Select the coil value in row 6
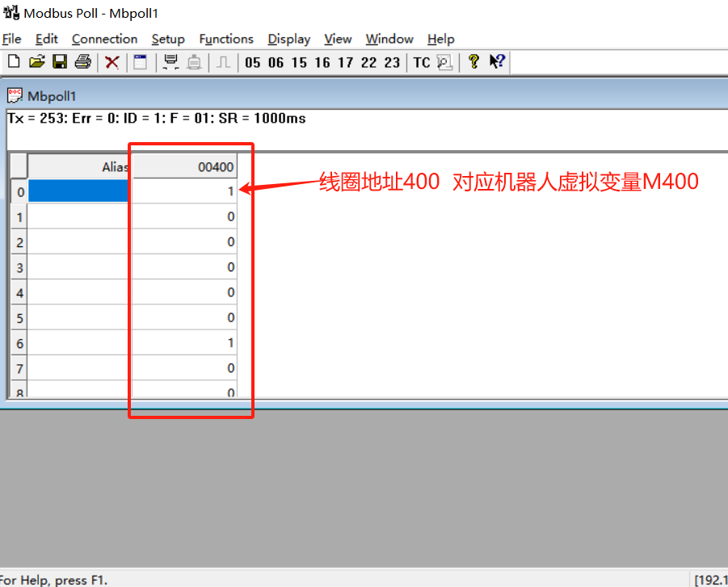The width and height of the screenshot is (728, 587). point(184,343)
